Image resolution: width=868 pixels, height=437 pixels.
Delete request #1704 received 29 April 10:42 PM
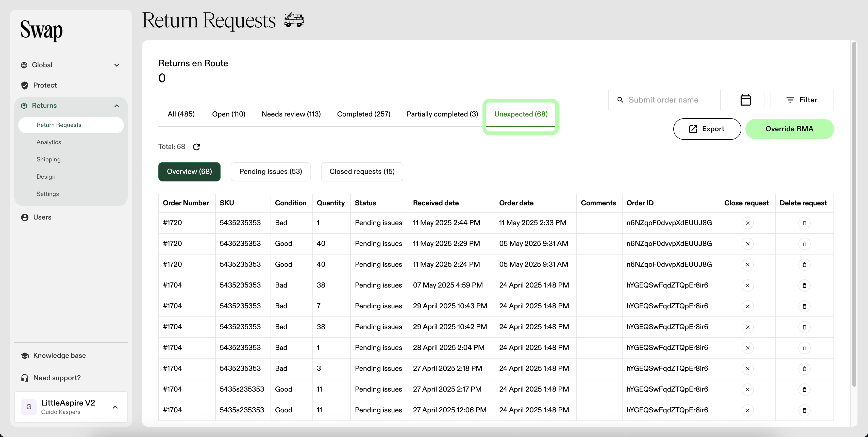tap(804, 327)
